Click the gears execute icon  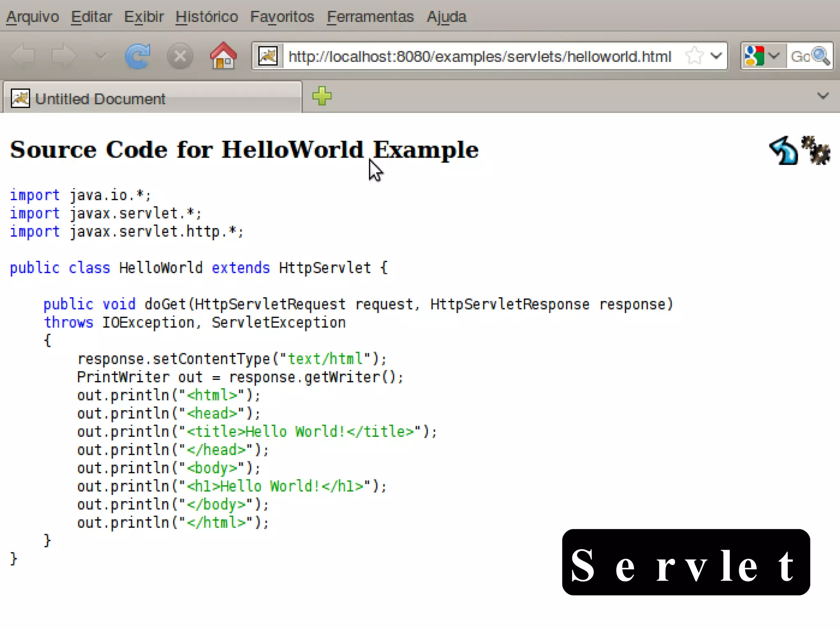coord(816,151)
